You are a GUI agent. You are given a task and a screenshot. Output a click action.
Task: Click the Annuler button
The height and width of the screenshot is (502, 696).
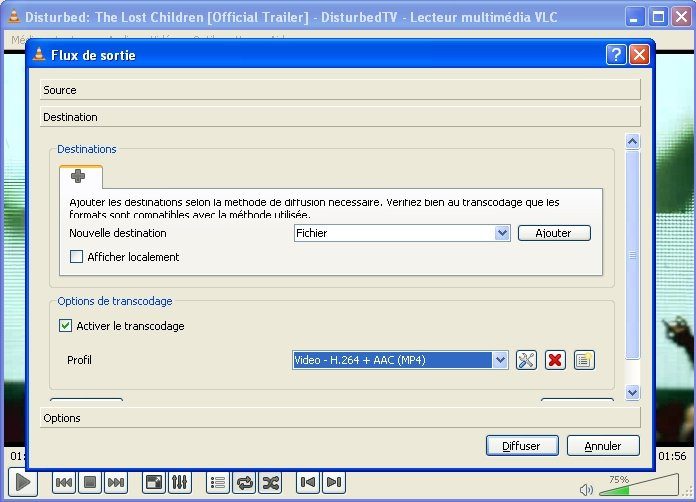tap(603, 446)
